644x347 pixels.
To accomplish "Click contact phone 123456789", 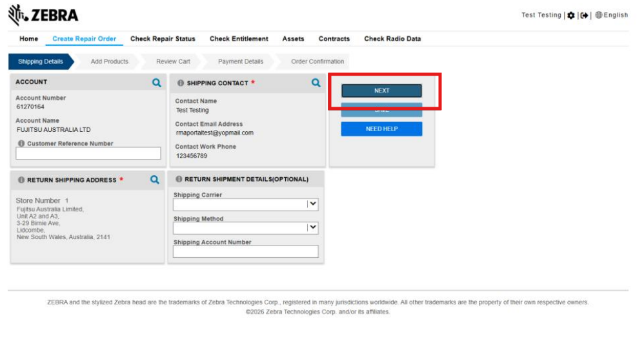I will [x=192, y=156].
